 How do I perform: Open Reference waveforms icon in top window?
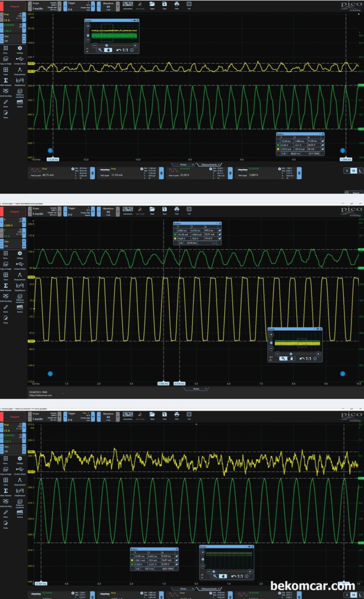tap(20, 91)
